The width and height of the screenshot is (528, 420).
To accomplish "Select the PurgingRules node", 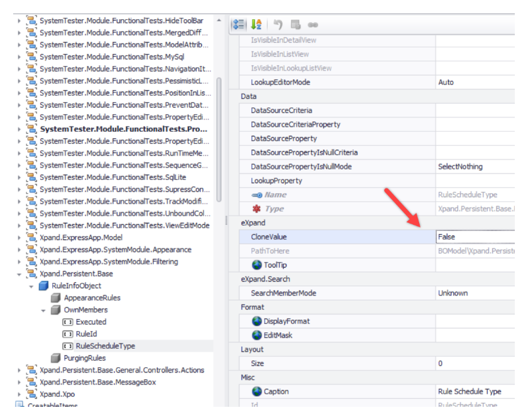I will coord(85,358).
